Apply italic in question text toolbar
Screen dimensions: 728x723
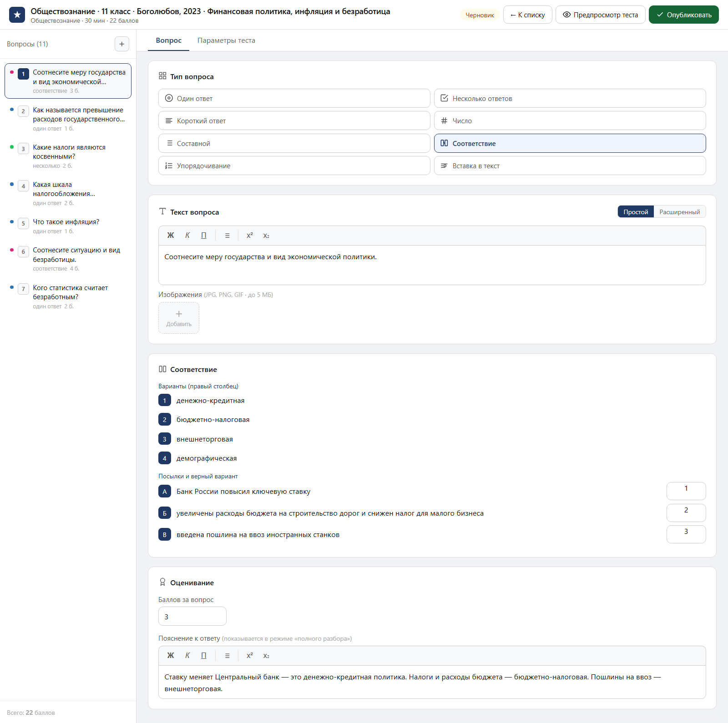coord(187,236)
